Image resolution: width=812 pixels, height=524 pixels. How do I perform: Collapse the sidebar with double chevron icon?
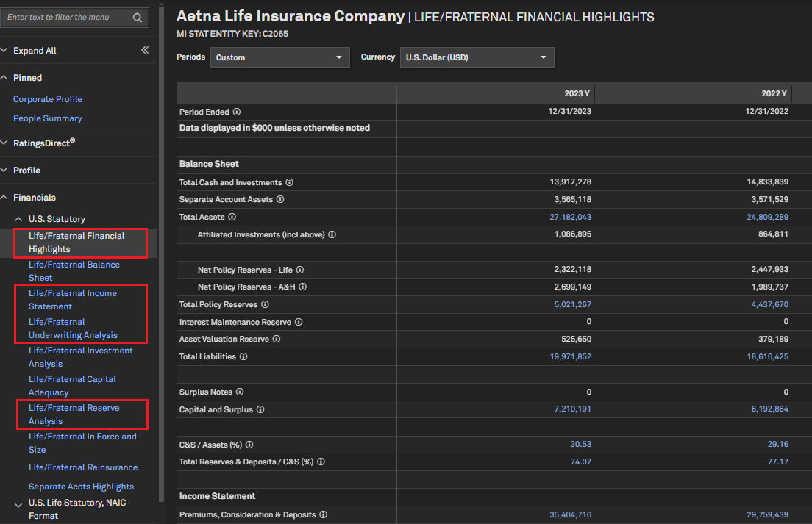(145, 50)
